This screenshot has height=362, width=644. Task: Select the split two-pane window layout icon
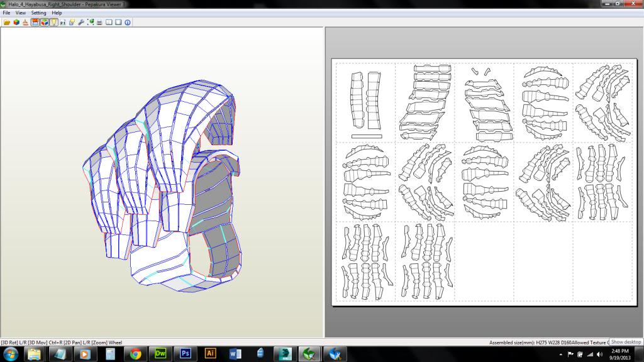coord(109,22)
